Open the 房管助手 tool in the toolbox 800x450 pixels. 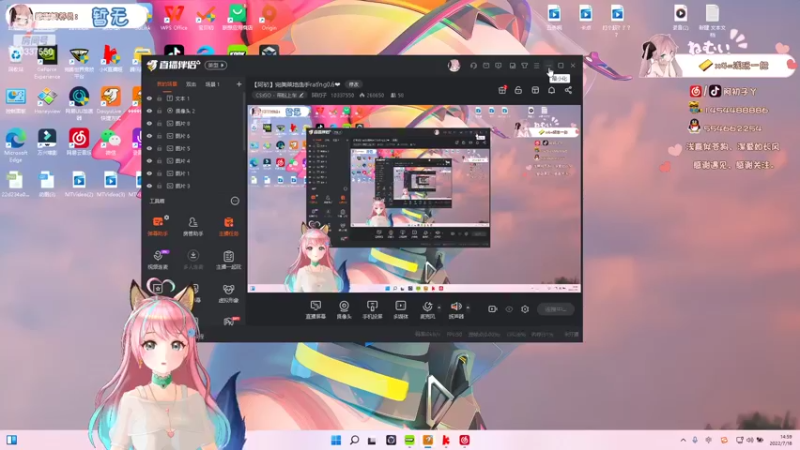pyautogui.click(x=193, y=226)
